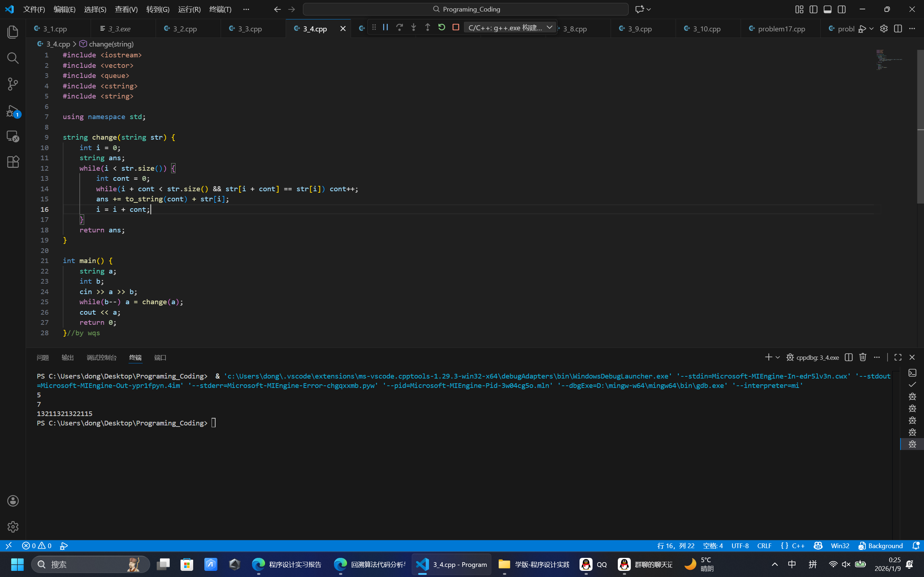The width and height of the screenshot is (924, 577).
Task: Restart the debug session
Action: tap(441, 27)
